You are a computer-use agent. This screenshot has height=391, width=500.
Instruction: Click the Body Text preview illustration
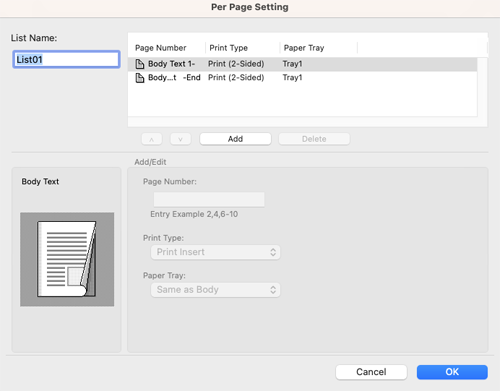tap(67, 259)
